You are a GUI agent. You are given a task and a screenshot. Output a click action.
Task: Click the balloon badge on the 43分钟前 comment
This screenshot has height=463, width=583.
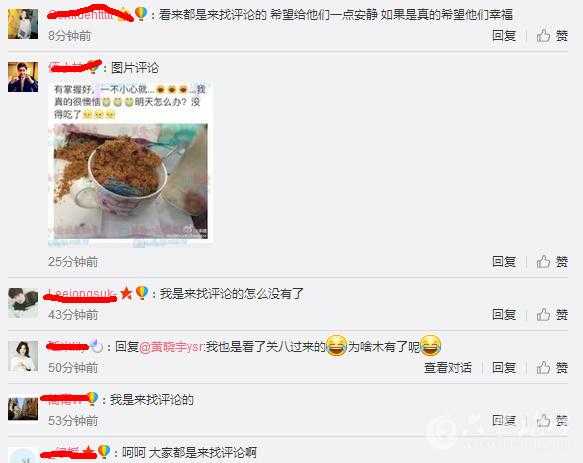click(142, 293)
